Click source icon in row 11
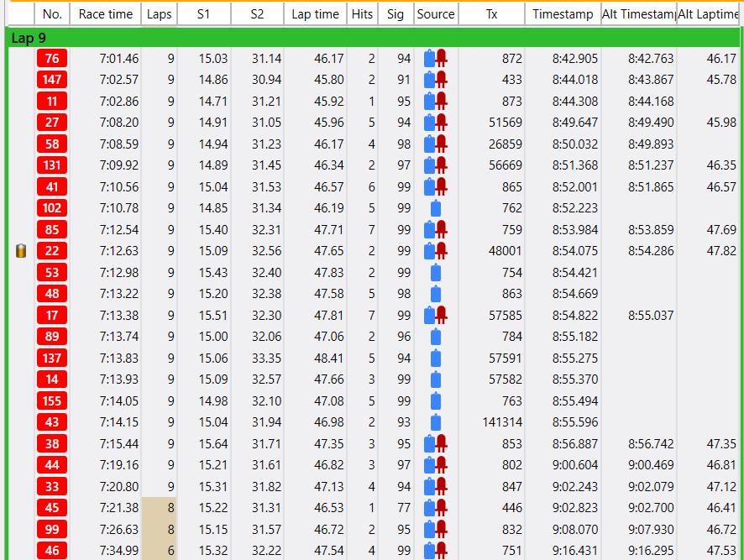 pyautogui.click(x=436, y=101)
